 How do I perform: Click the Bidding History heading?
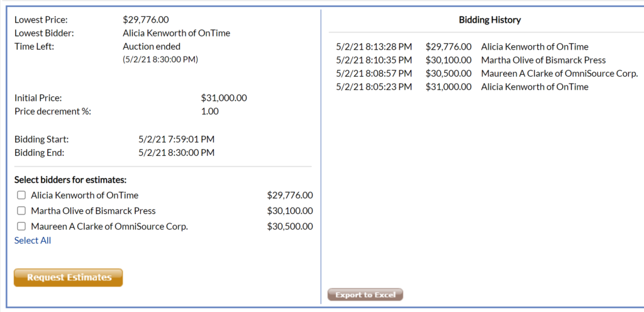490,20
